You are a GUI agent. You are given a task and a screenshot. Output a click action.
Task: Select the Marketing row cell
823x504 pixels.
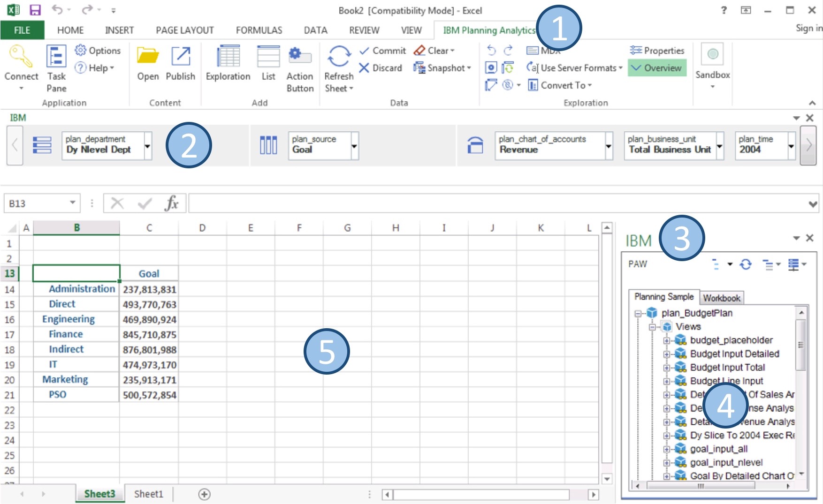(76, 379)
